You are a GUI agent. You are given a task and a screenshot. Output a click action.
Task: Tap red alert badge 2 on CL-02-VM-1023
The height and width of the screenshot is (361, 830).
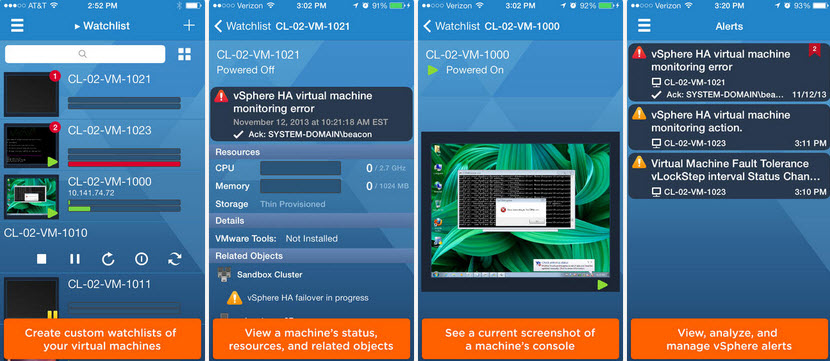point(55,128)
